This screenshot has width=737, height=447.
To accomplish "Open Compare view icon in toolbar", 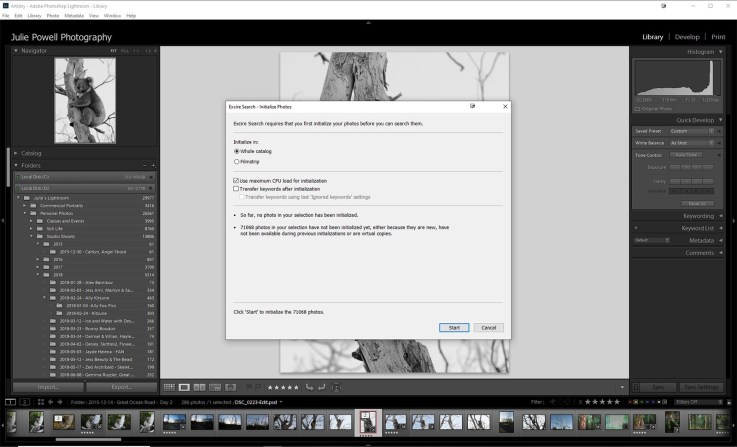I will tap(199, 387).
